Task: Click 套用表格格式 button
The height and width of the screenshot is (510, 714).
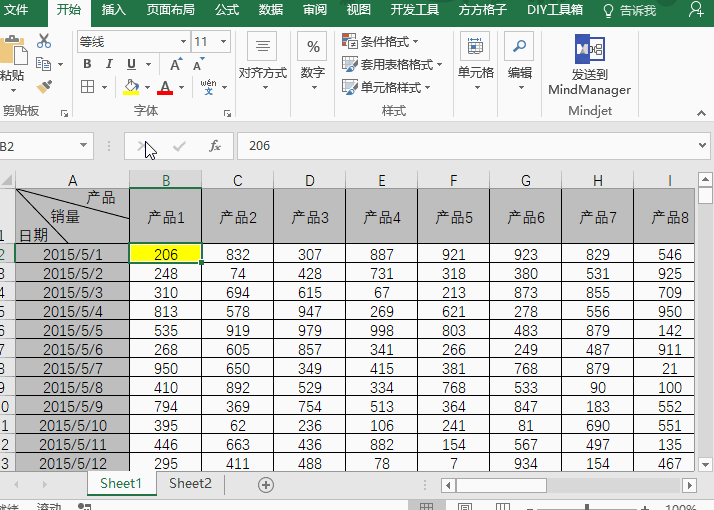Action: click(387, 64)
